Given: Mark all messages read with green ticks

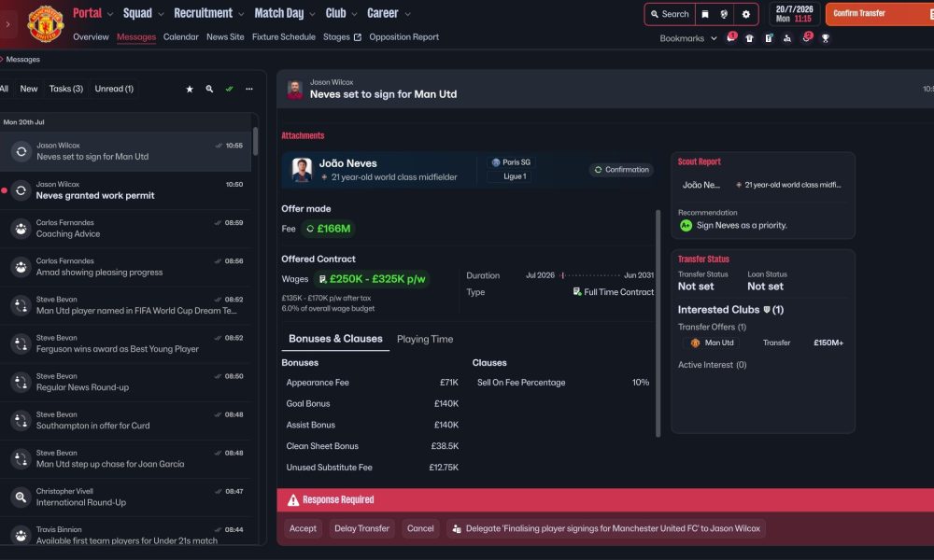Looking at the screenshot, I should (x=230, y=89).
